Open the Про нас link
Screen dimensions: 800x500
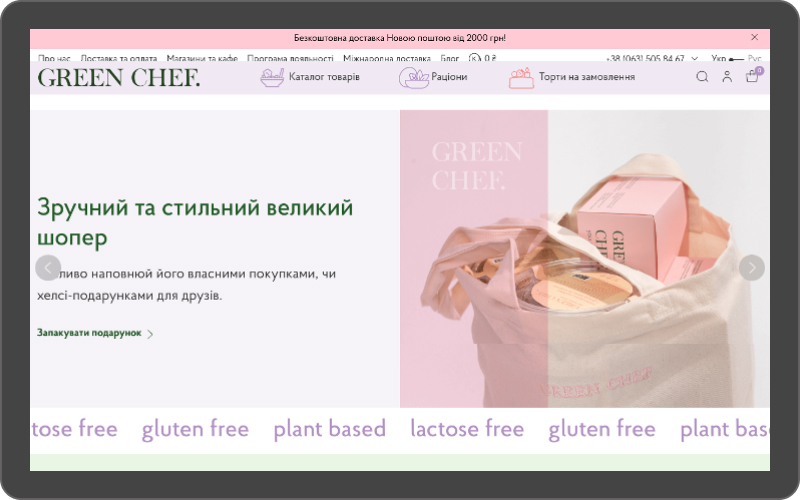pos(54,58)
